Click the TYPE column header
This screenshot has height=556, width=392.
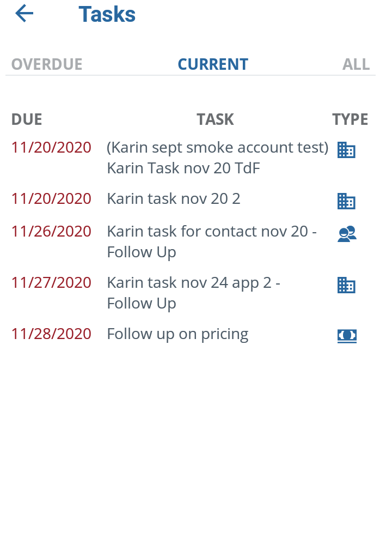[350, 119]
